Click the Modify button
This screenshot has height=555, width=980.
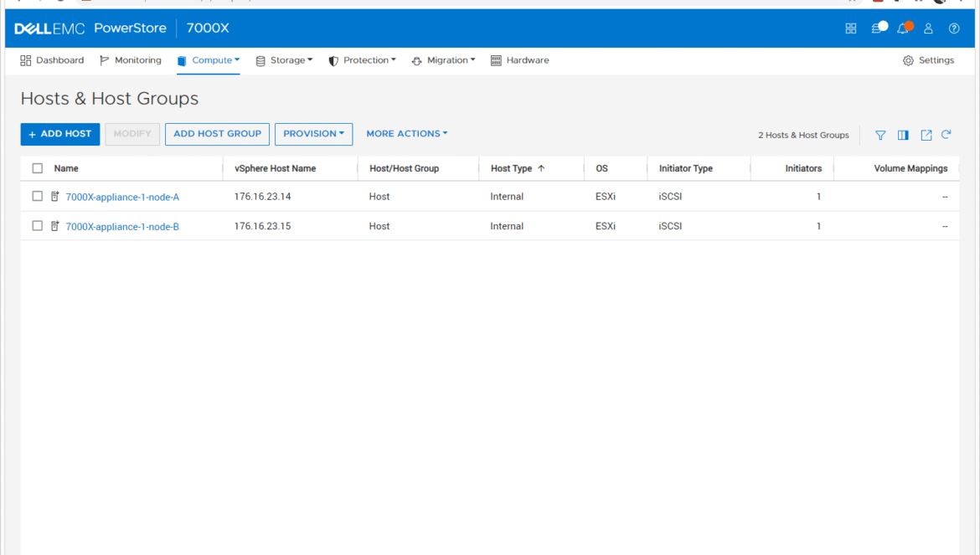tap(132, 134)
